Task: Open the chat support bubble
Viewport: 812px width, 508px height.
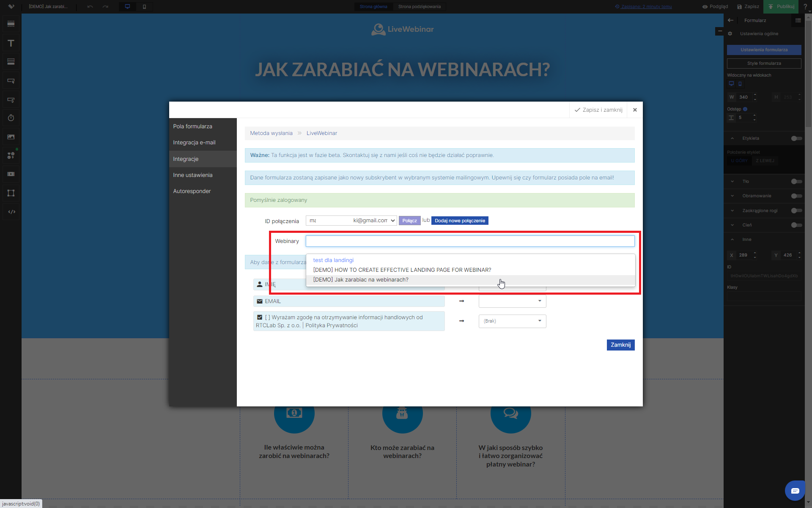Action: click(x=795, y=491)
